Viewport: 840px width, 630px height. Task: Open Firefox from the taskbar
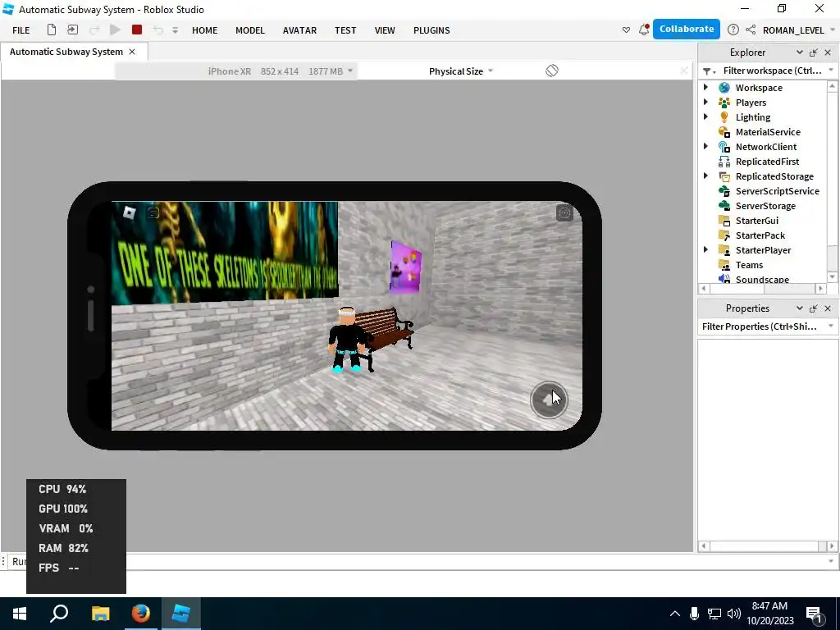pyautogui.click(x=141, y=614)
